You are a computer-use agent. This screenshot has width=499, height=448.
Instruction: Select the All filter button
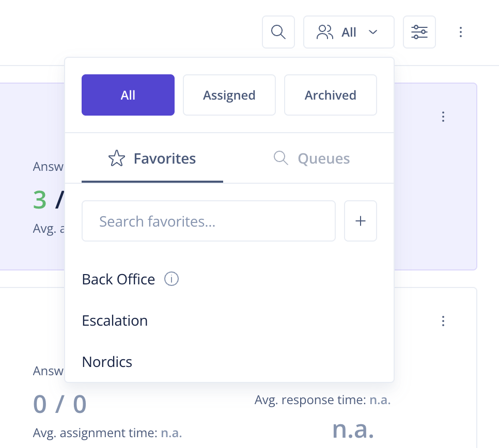128,95
